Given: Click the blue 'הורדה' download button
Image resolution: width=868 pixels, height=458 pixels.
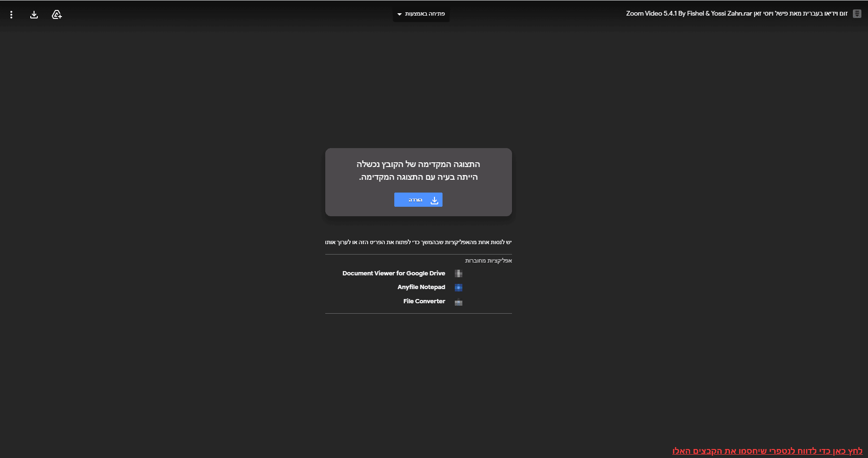Looking at the screenshot, I should [x=418, y=200].
